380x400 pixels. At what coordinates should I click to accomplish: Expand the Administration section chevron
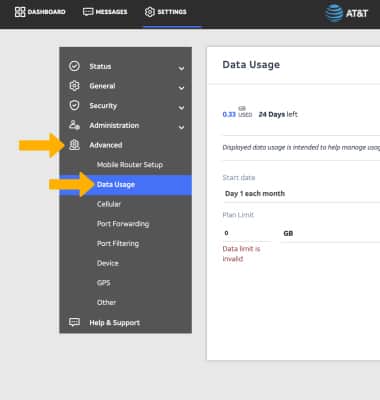181,127
